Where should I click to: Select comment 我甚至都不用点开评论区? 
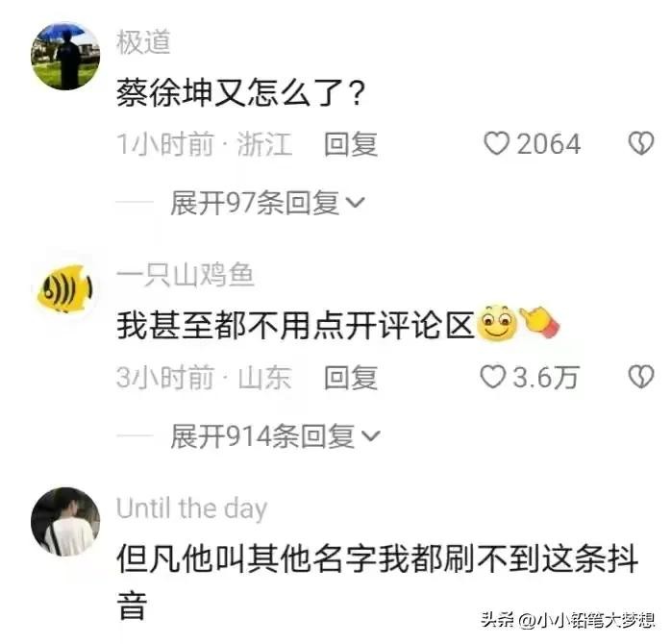tap(295, 325)
